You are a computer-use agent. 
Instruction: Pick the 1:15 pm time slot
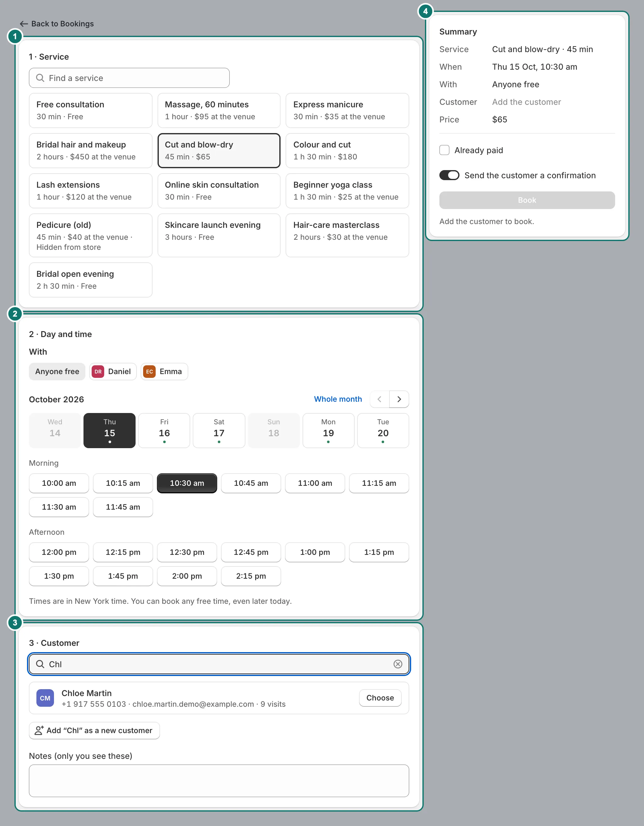(x=379, y=552)
